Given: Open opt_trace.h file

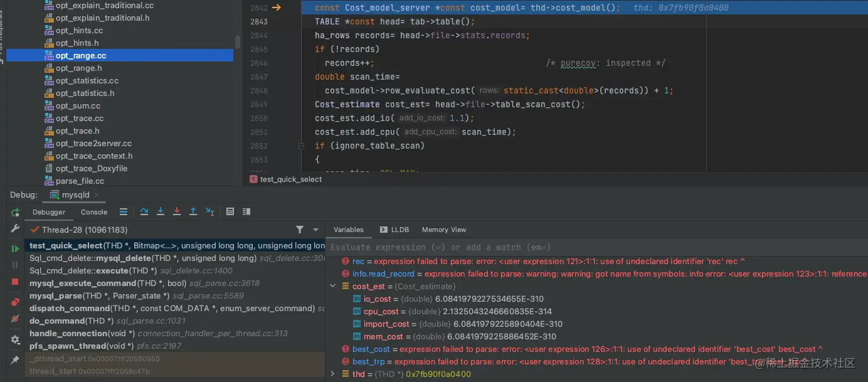Looking at the screenshot, I should 77,131.
